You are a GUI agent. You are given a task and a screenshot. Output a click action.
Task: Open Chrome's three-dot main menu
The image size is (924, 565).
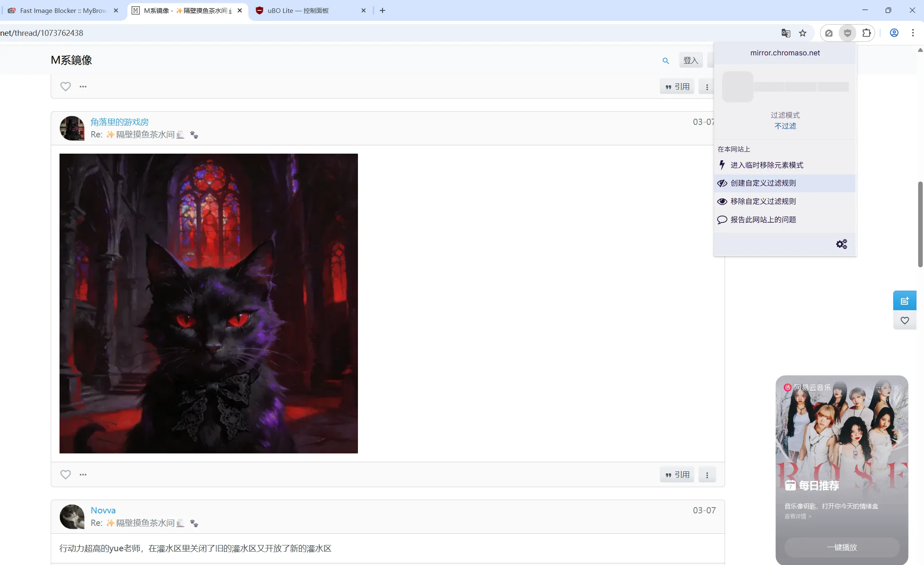(x=913, y=33)
